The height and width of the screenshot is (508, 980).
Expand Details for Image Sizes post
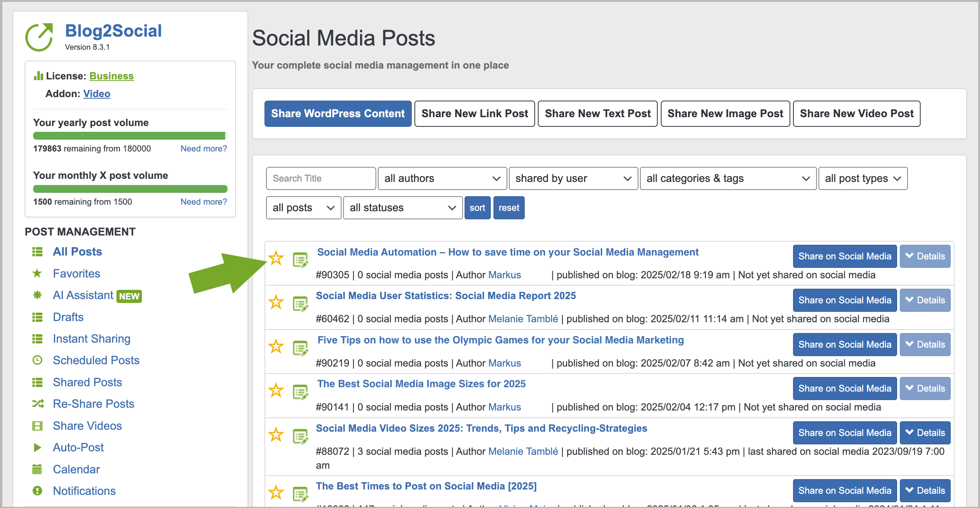[925, 389]
